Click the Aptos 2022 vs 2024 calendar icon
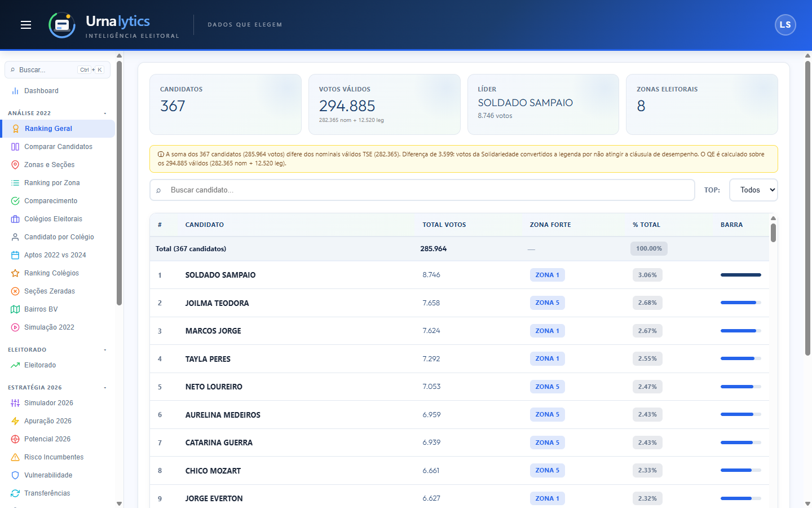This screenshot has width=812, height=508. 15,255
